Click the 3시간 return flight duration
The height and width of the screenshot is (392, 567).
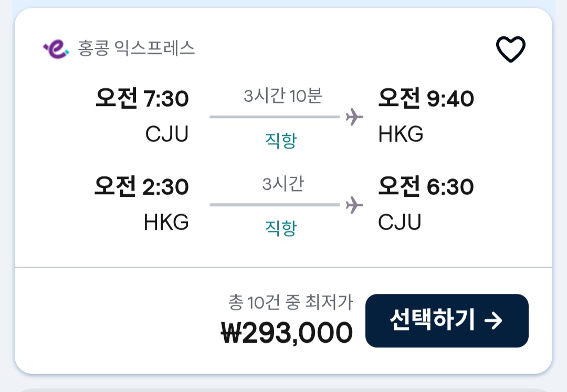click(282, 185)
